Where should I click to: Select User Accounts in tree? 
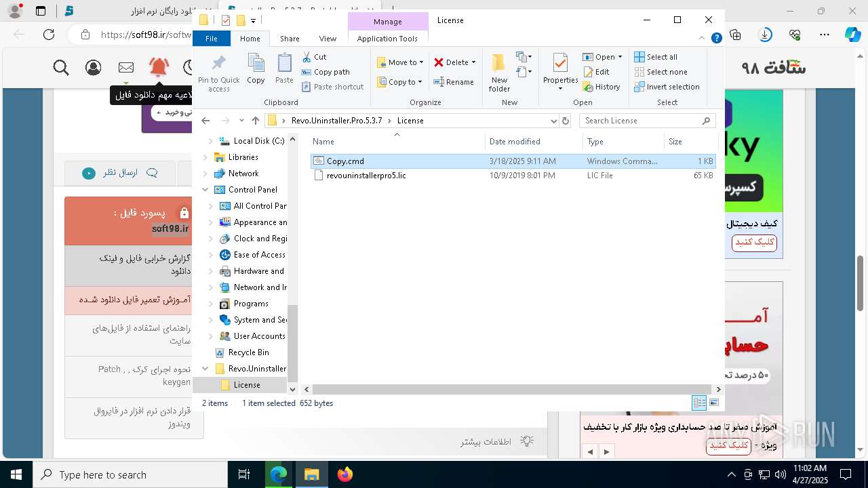(259, 336)
